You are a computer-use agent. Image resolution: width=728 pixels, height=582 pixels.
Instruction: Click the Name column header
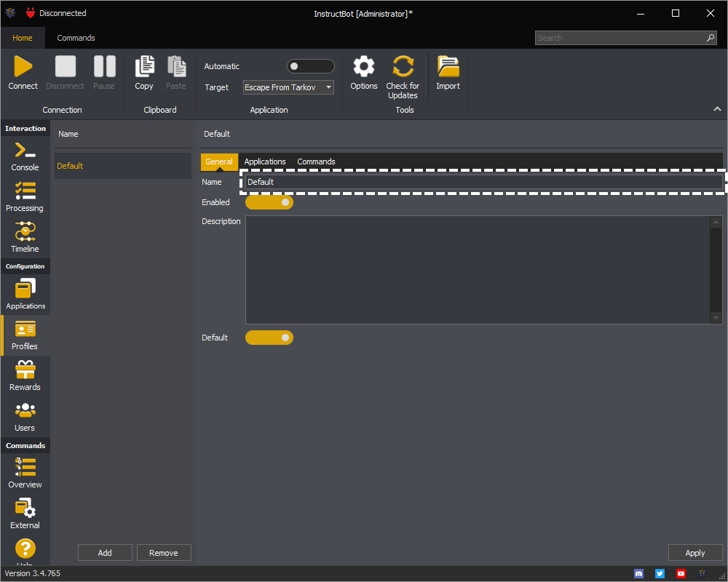68,134
